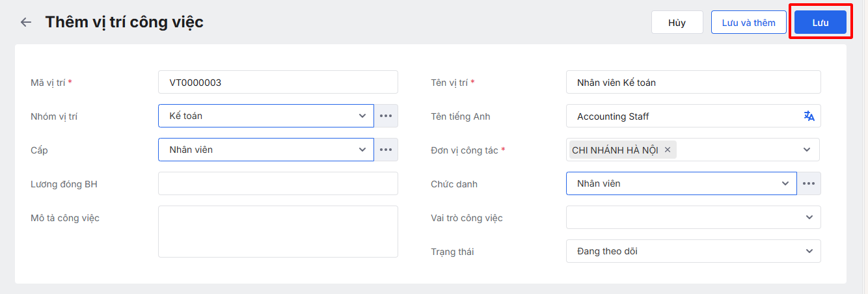The image size is (868, 294).
Task: Click the Lương đóng BH input field
Action: coord(278,183)
